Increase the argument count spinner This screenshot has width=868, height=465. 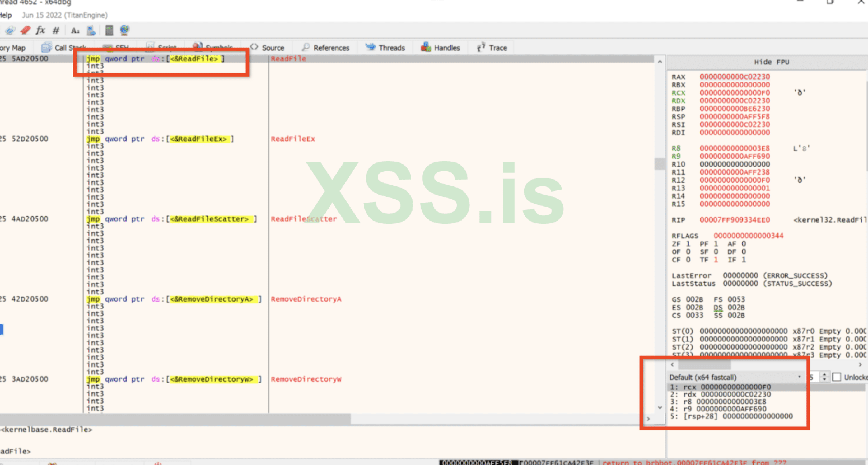824,375
